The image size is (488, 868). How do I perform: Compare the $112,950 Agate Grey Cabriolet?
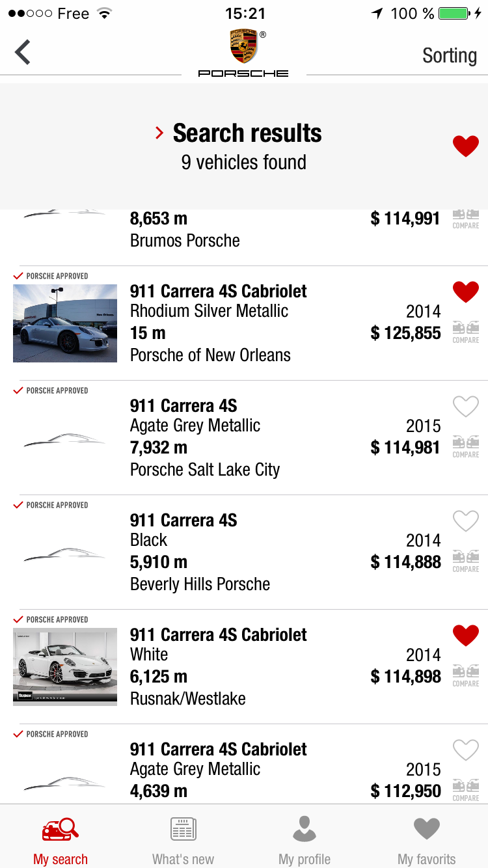coord(465,789)
